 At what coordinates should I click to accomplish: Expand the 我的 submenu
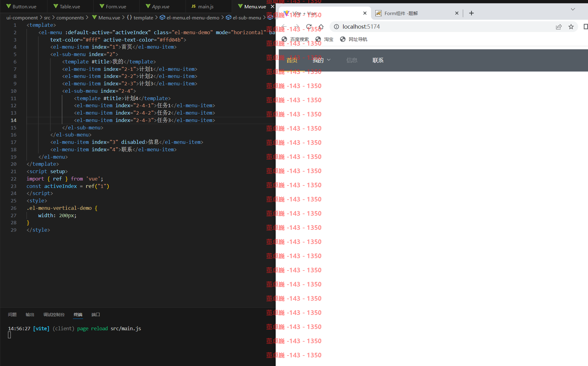coord(322,60)
